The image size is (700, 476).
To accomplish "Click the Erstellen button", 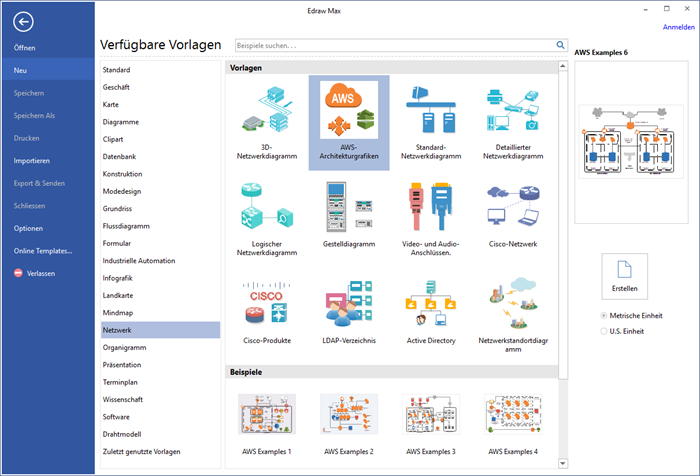I will coord(625,276).
